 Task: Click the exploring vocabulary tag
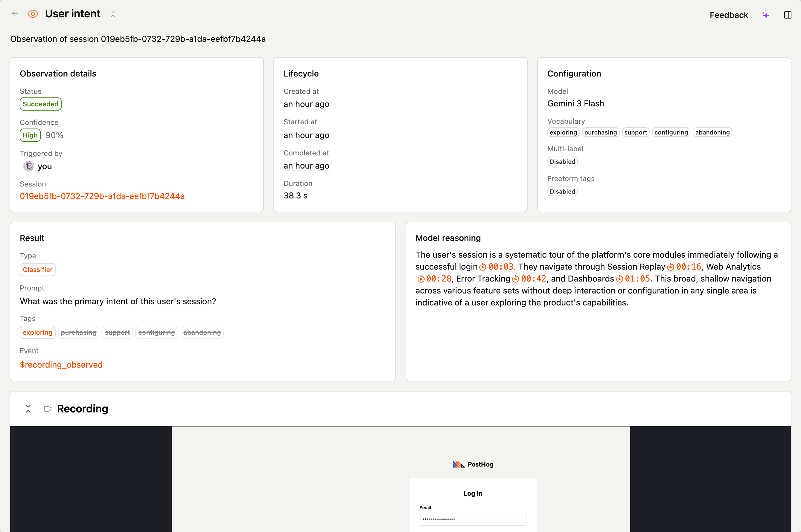(x=563, y=132)
